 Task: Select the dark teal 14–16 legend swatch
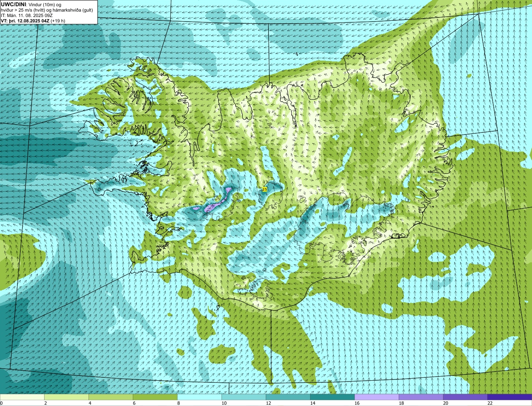point(332,397)
